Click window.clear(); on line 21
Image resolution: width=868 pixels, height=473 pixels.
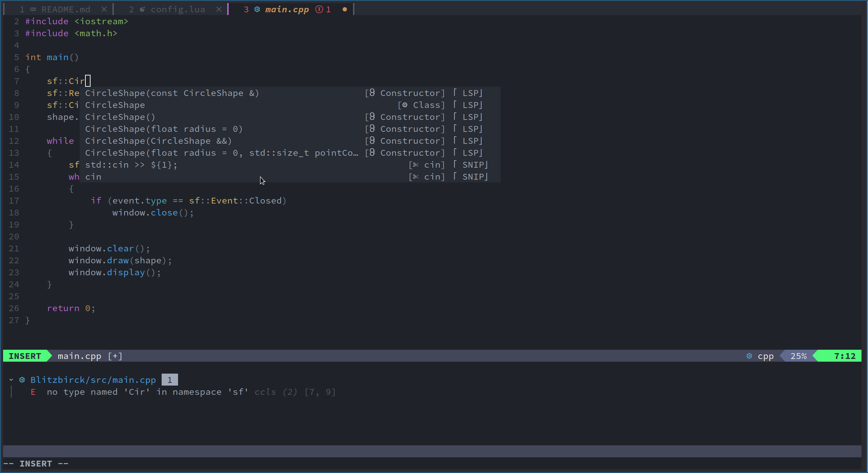tap(109, 248)
